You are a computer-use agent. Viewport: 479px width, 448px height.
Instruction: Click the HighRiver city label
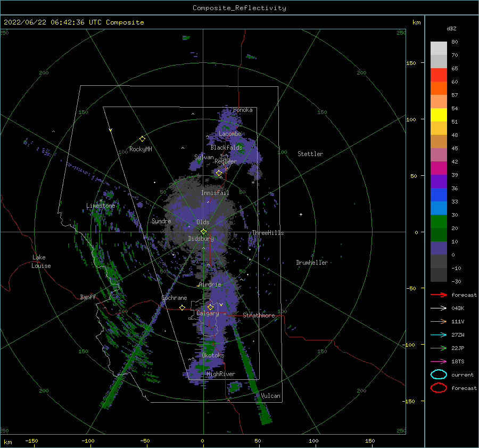pos(221,374)
